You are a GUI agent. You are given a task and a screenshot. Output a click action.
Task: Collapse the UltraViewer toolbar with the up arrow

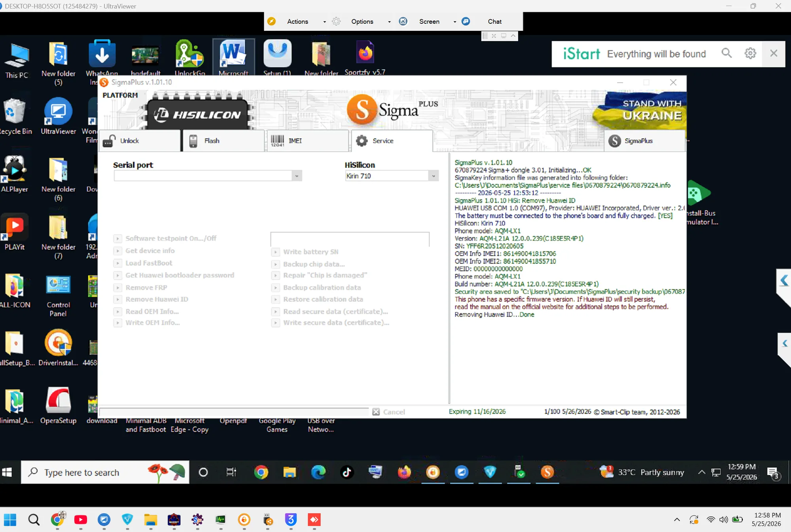point(513,36)
